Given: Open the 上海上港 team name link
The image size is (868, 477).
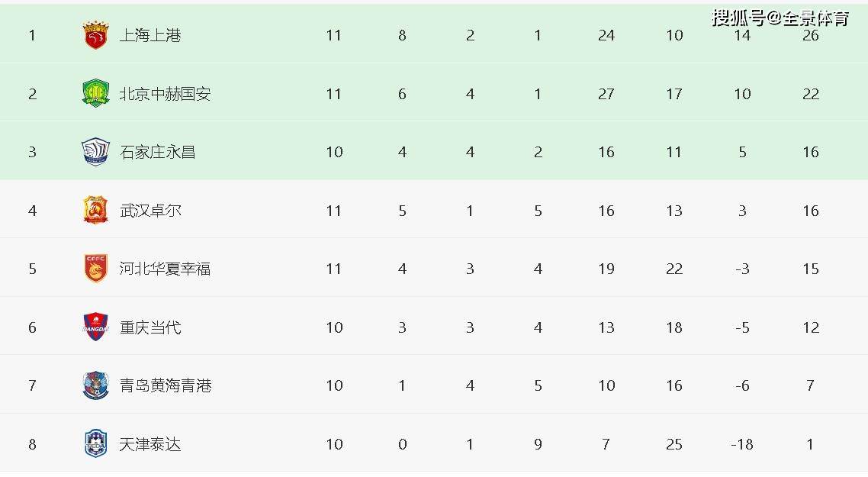Looking at the screenshot, I should 150,36.
